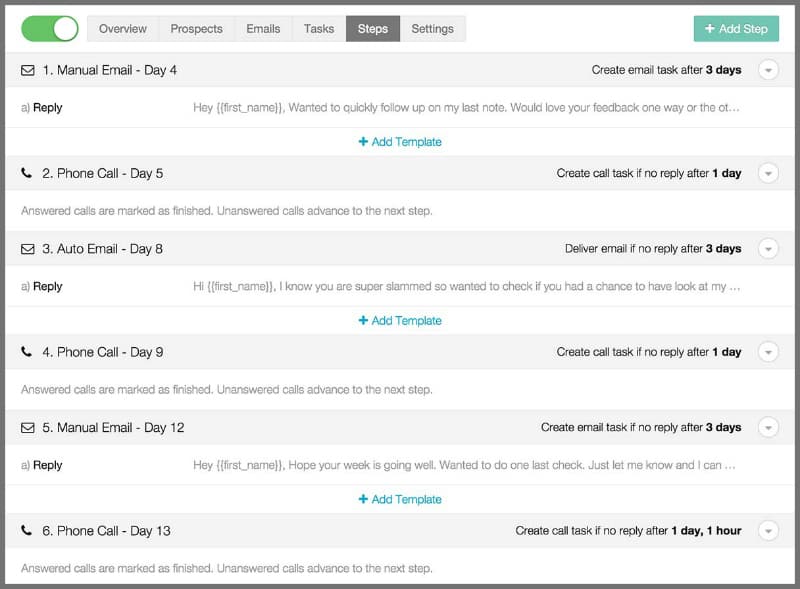Open the Reply template in step 3 Auto Email
800x589 pixels.
click(47, 286)
